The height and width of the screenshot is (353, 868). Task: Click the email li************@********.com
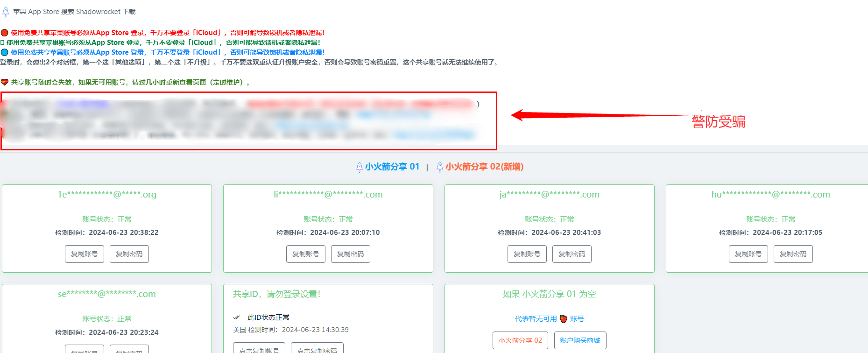pyautogui.click(x=328, y=195)
